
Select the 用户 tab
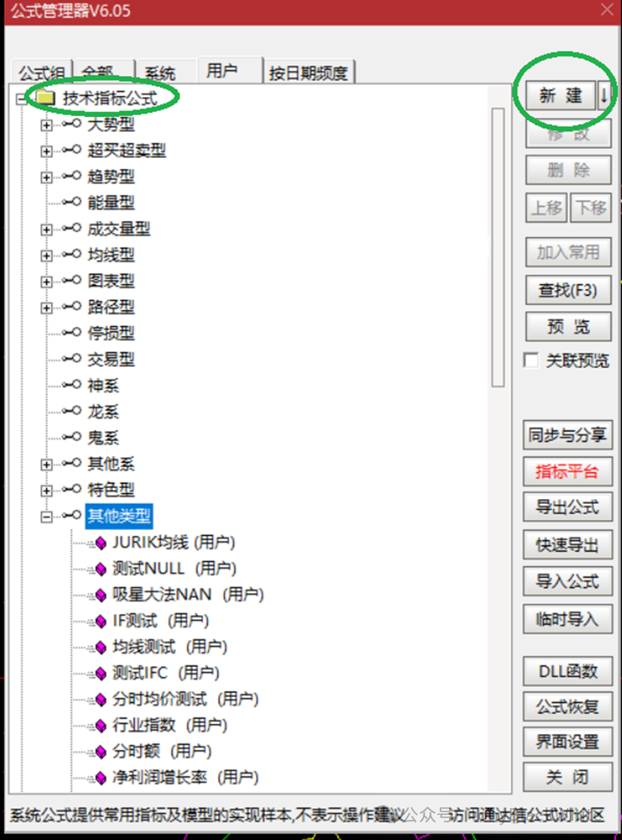[230, 70]
